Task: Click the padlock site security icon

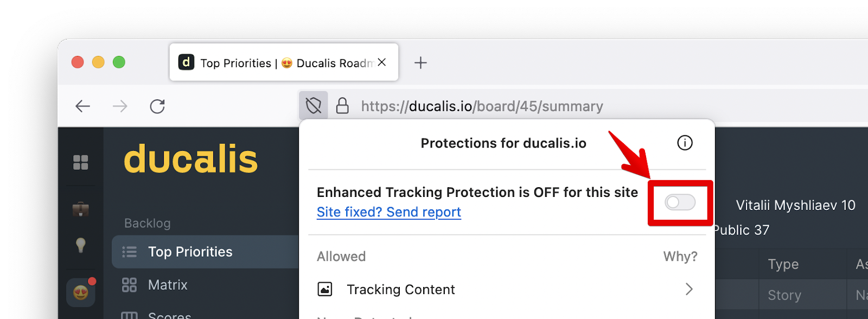Action: [x=342, y=105]
